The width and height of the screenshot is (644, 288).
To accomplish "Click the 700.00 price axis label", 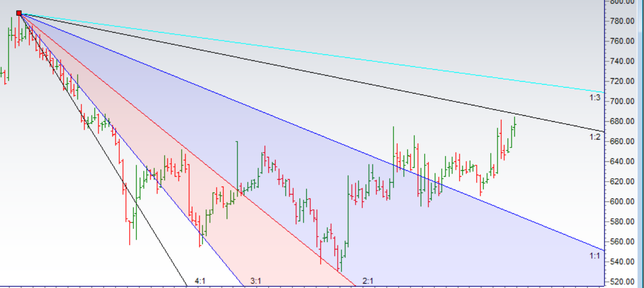I will 623,101.
